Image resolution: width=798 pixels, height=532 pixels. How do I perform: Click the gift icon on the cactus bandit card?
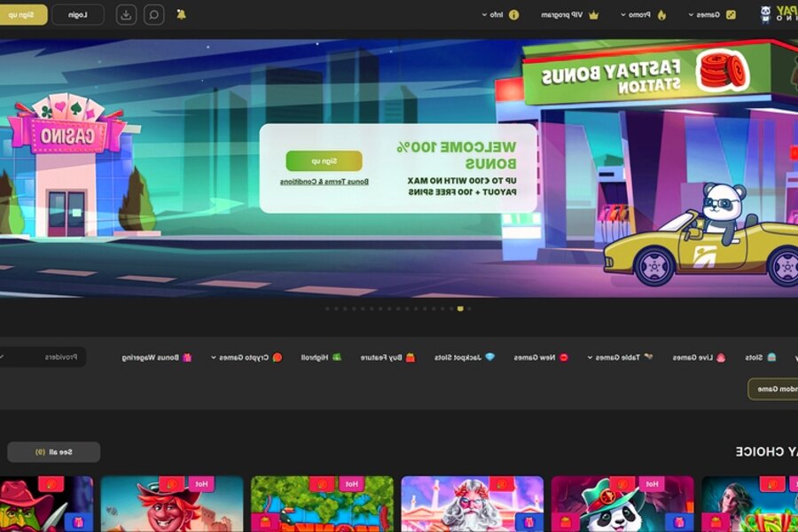point(79,522)
